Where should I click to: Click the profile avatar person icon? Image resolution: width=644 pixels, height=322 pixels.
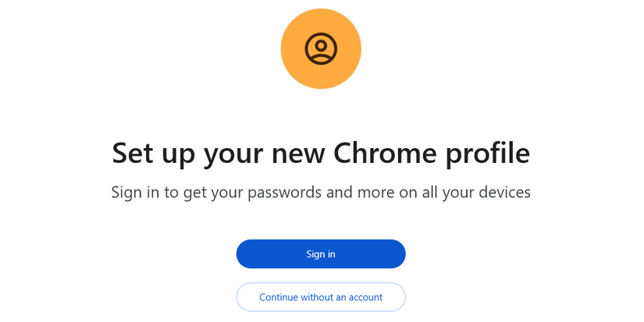[321, 48]
